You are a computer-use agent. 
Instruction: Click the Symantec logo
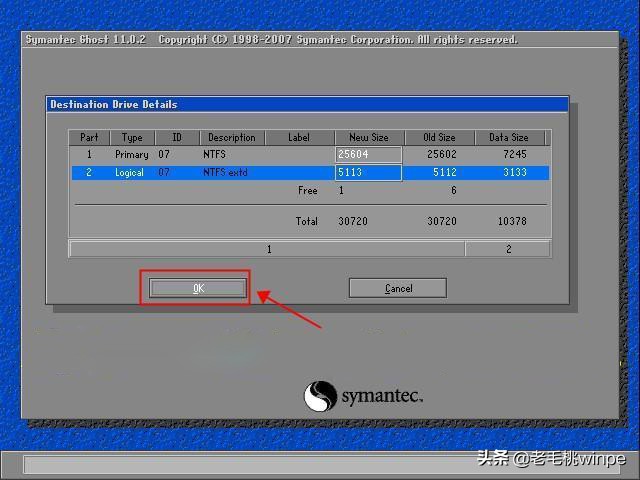[363, 396]
